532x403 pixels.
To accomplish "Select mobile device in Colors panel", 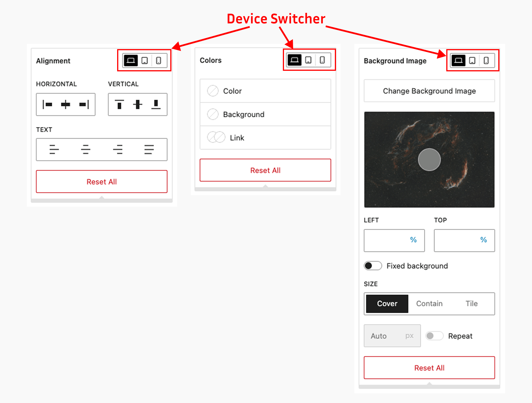I will click(322, 60).
